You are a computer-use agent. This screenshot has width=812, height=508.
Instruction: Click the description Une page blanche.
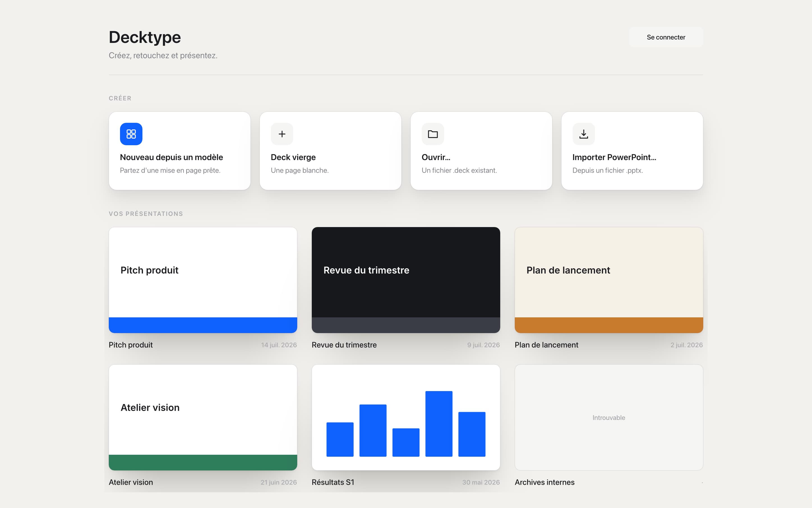click(300, 170)
